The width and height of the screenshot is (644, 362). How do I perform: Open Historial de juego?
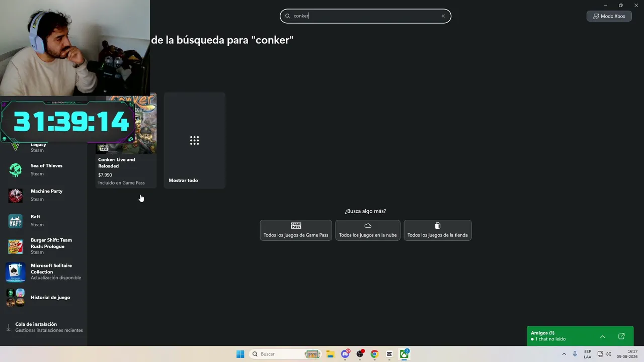tap(50, 298)
